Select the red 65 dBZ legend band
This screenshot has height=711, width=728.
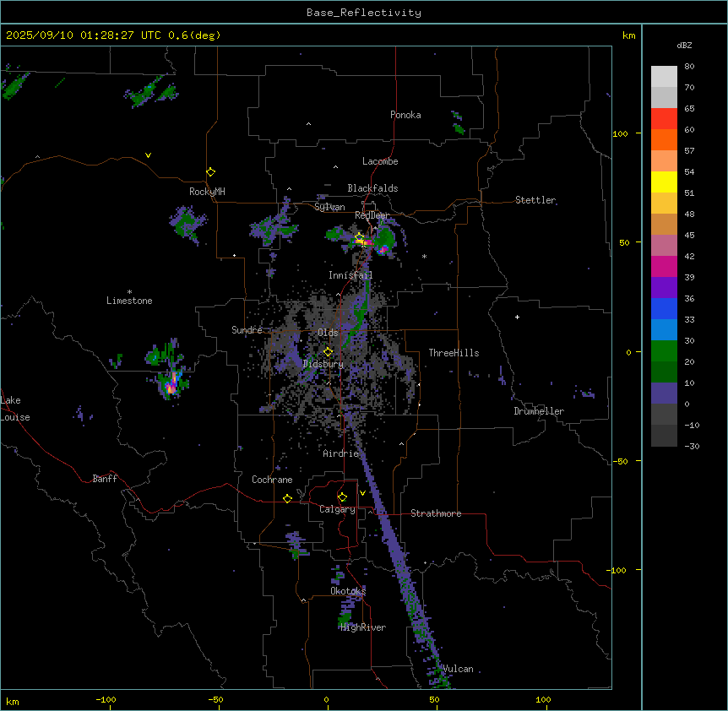664,118
